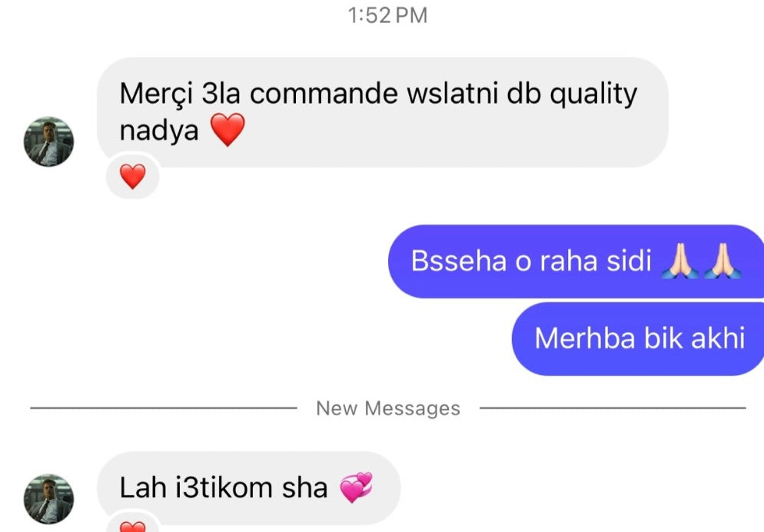Tap the heart reaction below "Lah i3tikom sha"
Screen dimensions: 764x532
pos(132,524)
